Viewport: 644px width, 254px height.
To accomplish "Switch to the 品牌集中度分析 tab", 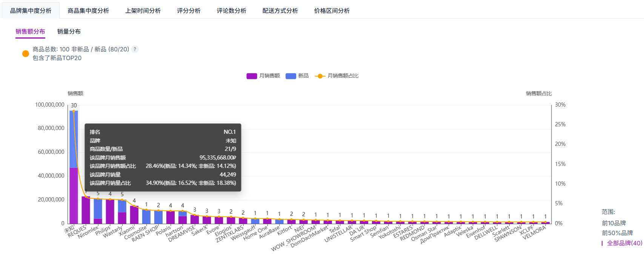I will pyautogui.click(x=31, y=11).
